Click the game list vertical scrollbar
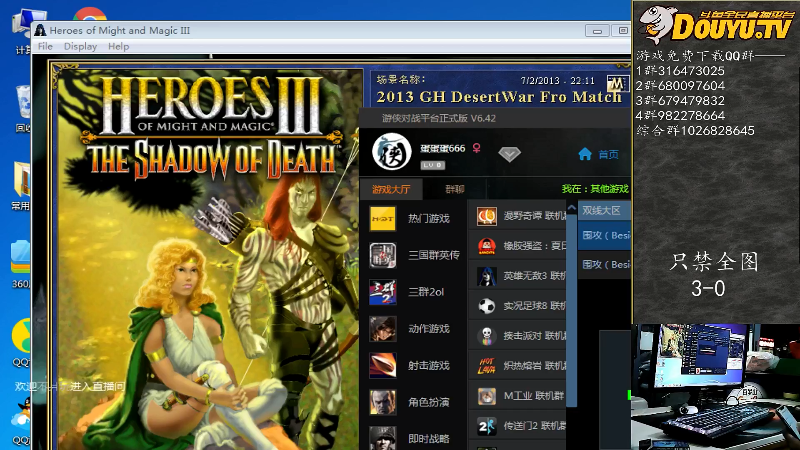 click(571, 310)
